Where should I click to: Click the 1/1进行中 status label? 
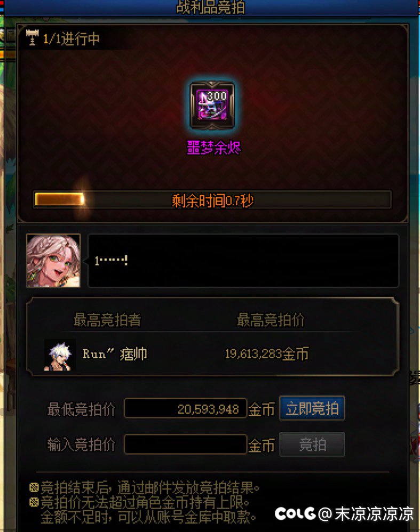71,39
